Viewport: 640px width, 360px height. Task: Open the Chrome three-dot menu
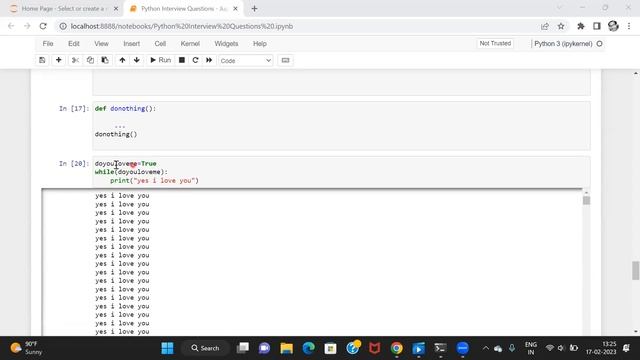pos(629,26)
